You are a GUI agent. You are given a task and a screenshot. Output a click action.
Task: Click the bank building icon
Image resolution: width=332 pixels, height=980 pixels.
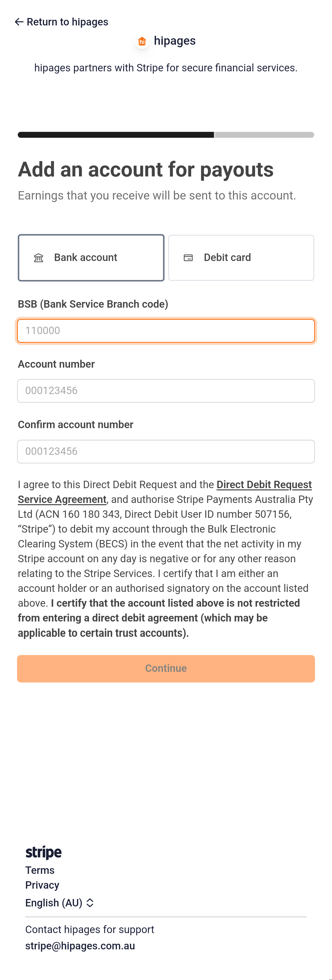coord(39,258)
